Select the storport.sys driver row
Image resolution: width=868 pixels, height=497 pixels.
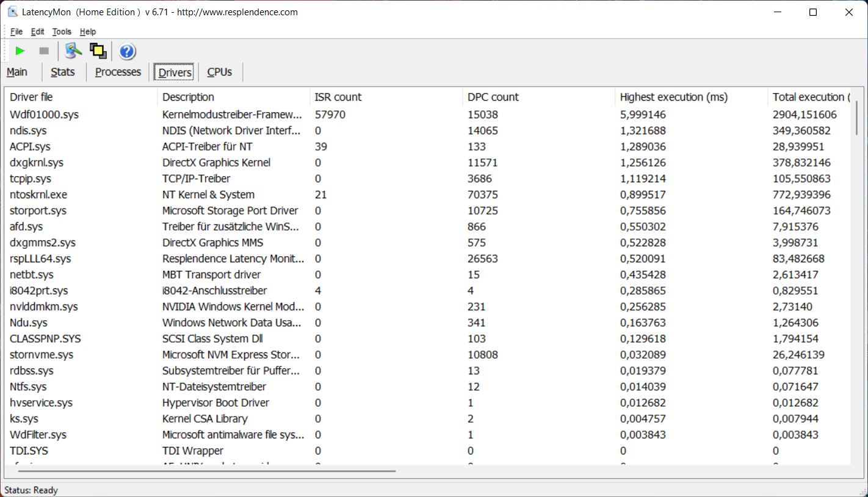tap(428, 210)
